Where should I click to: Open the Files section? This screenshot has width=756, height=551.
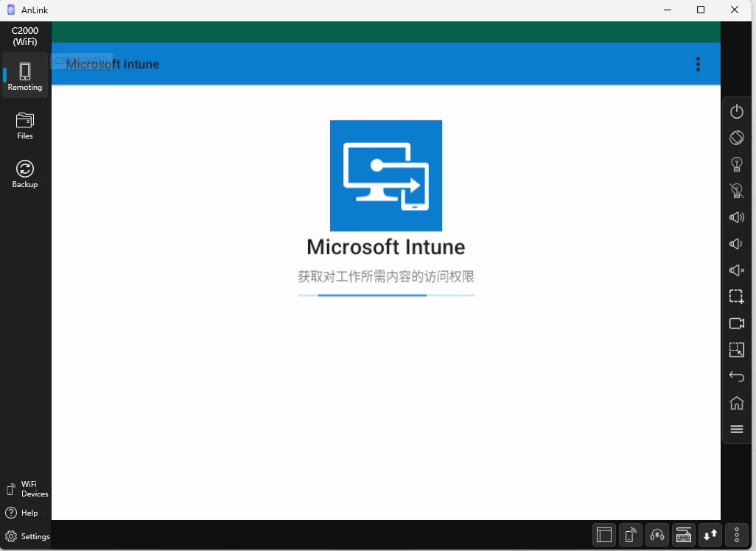[x=25, y=125]
